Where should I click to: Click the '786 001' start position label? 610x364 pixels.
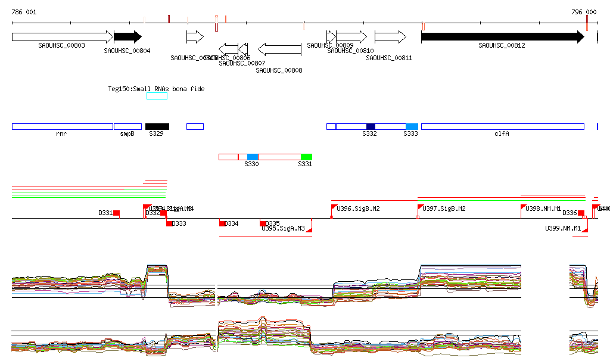coord(24,12)
